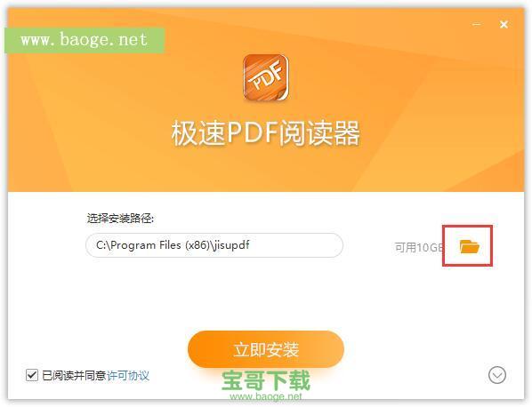Screen dimensions: 532x407
Task: Click the small www.baoge.net text under 宝哥下载
Action: tap(266, 396)
